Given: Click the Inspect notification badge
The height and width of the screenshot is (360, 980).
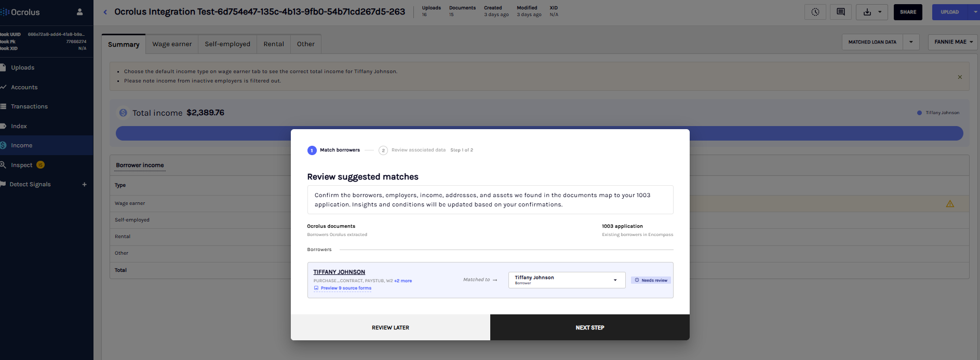Looking at the screenshot, I should (41, 165).
